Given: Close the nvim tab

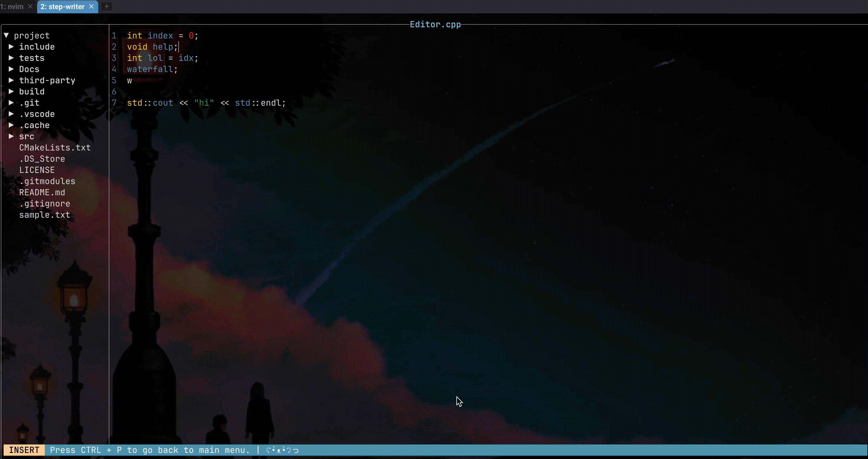Looking at the screenshot, I should point(30,6).
